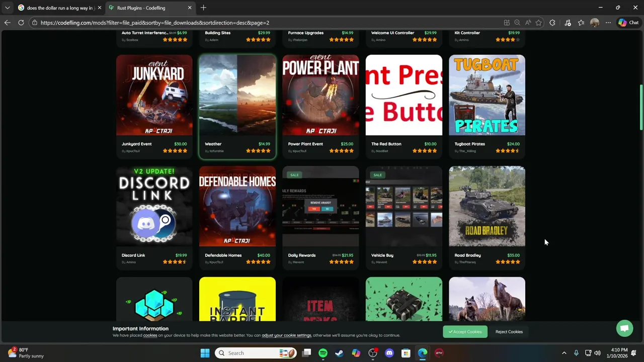
Task: Open browser extensions puzzle icon
Action: click(552, 23)
